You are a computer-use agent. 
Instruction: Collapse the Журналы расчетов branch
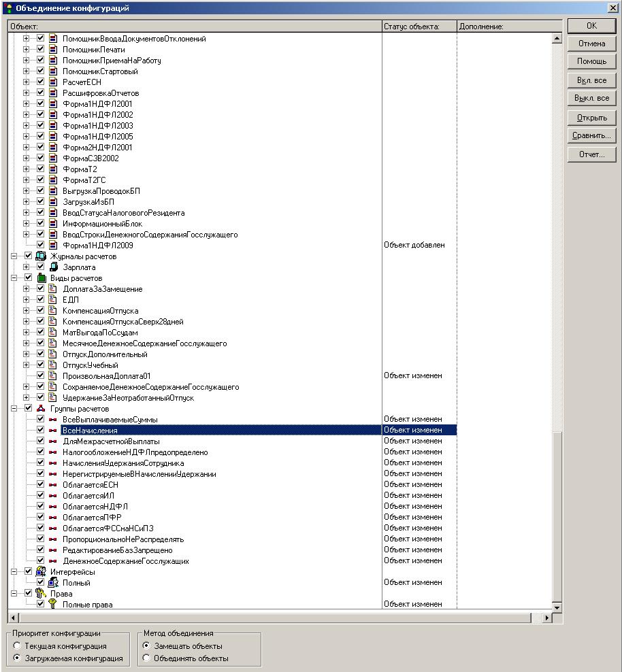(x=14, y=256)
